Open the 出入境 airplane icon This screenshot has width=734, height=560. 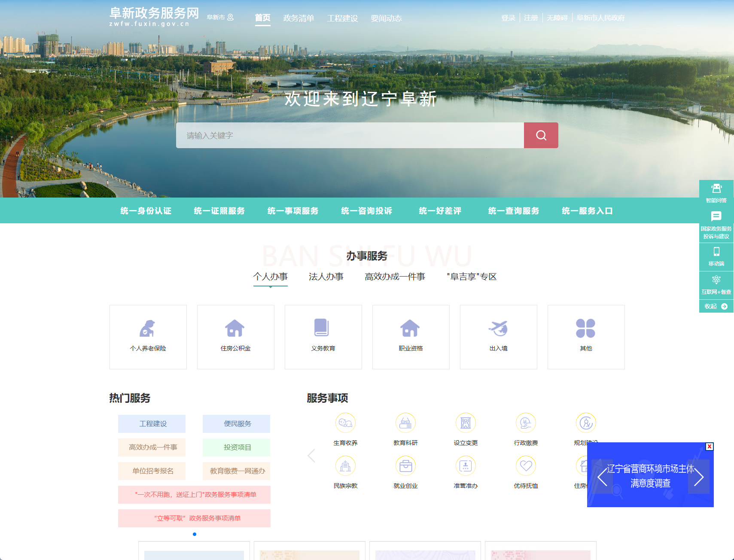pos(498,328)
